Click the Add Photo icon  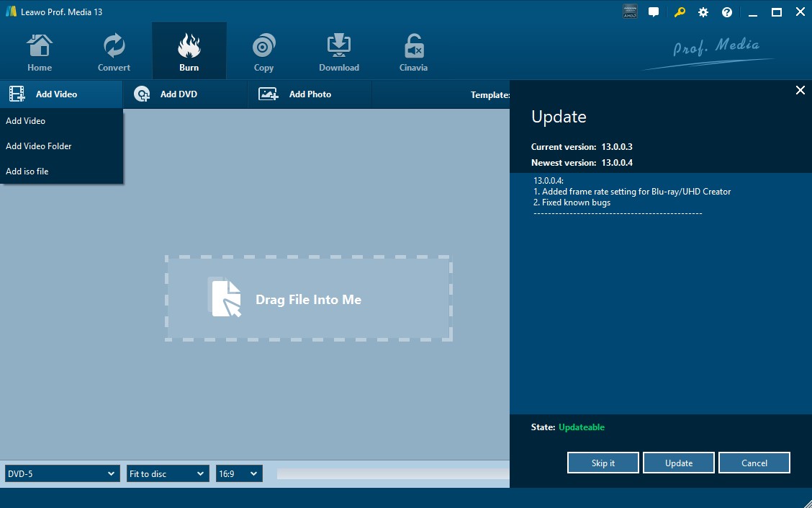(x=266, y=94)
